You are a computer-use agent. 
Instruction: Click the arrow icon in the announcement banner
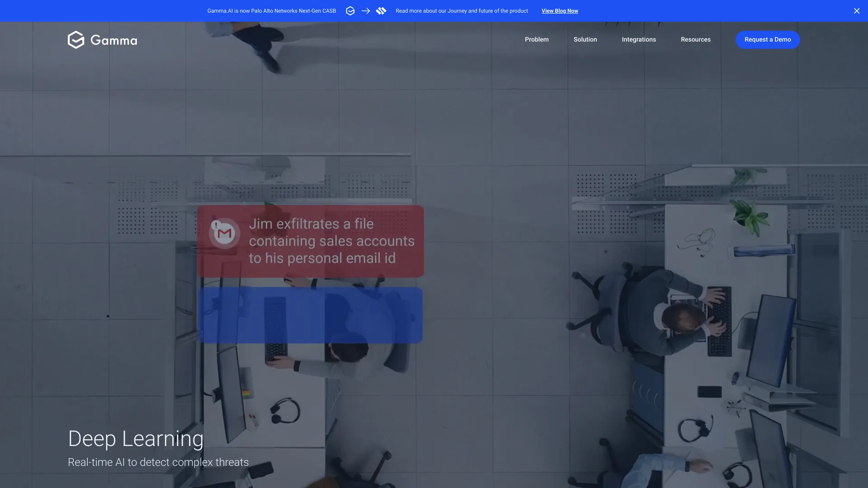[x=366, y=10]
